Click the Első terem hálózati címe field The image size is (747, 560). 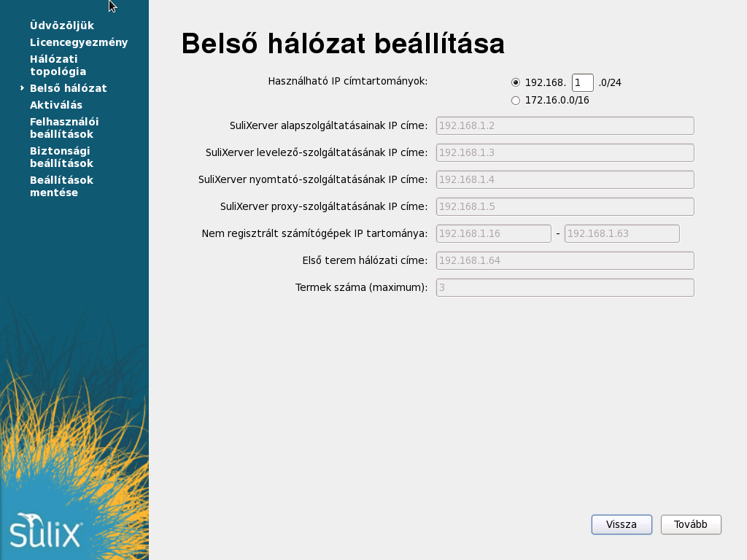[565, 260]
